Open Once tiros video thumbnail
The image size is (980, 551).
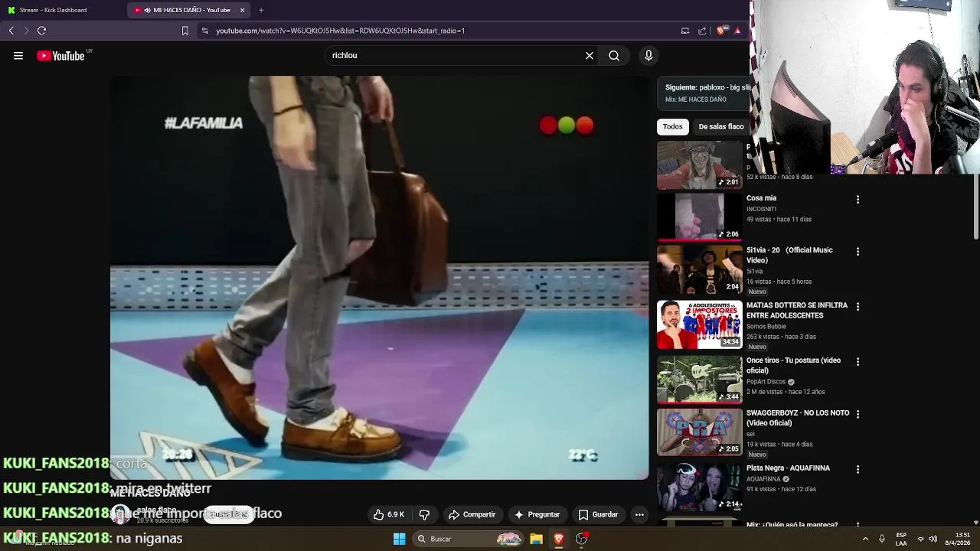click(700, 380)
